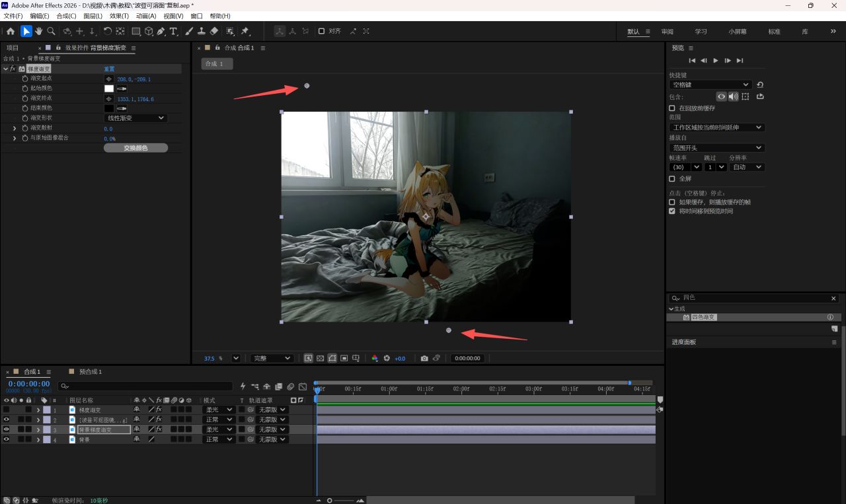Select the Home icon in the toolbar
Viewport: 846px width, 504px height.
pyautogui.click(x=11, y=31)
